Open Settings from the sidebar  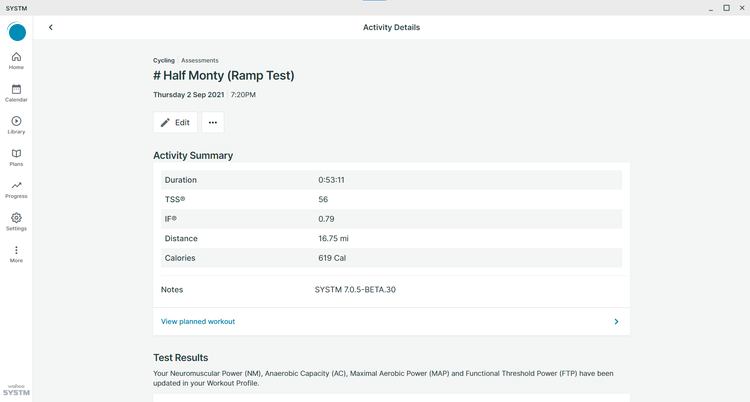pos(16,222)
